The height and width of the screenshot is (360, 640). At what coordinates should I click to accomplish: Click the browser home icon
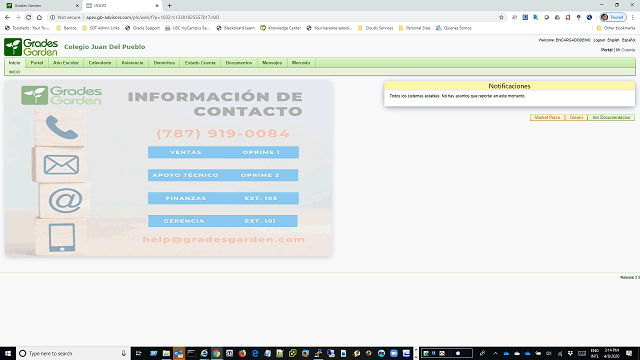coord(39,17)
